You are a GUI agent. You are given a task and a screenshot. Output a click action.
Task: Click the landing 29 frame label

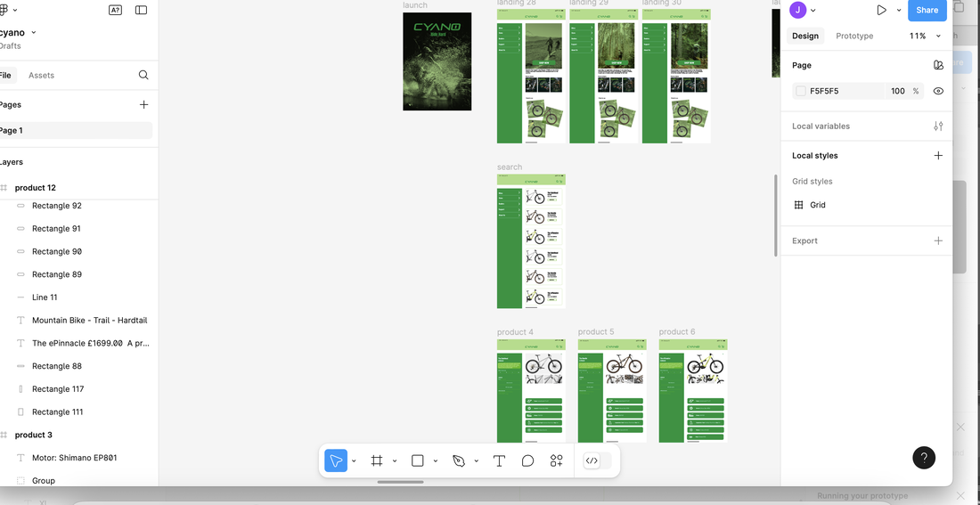point(589,4)
